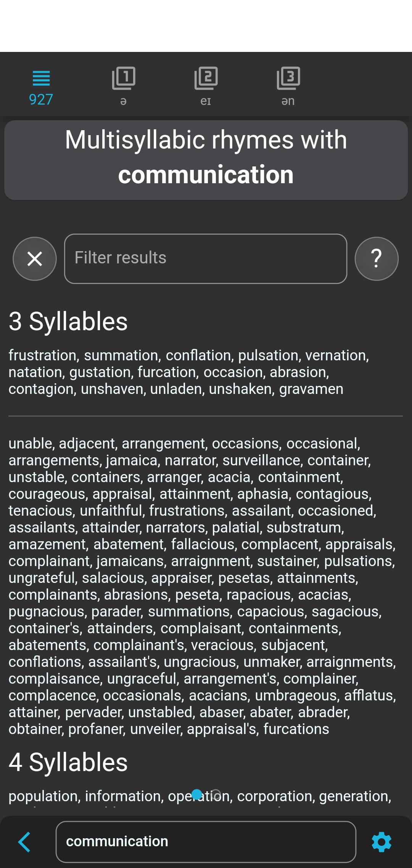The width and height of the screenshot is (412, 868).
Task: Tap the blue page indicator dot
Action: click(197, 794)
